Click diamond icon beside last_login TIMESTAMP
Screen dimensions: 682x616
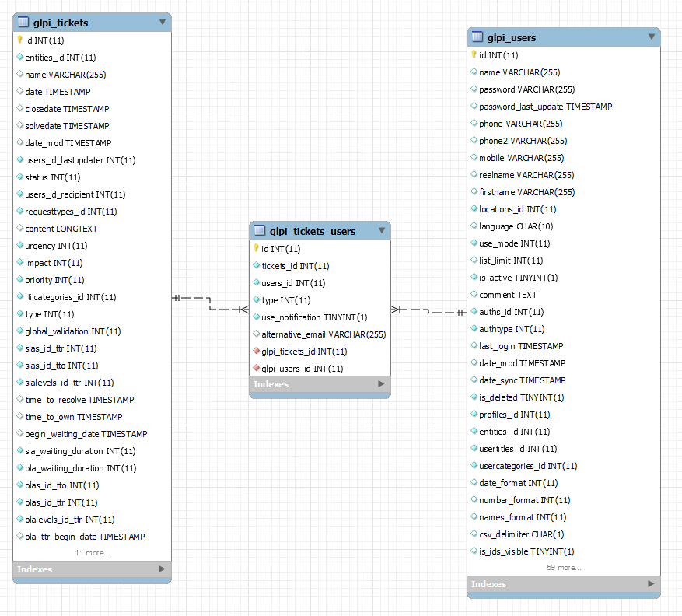point(474,345)
